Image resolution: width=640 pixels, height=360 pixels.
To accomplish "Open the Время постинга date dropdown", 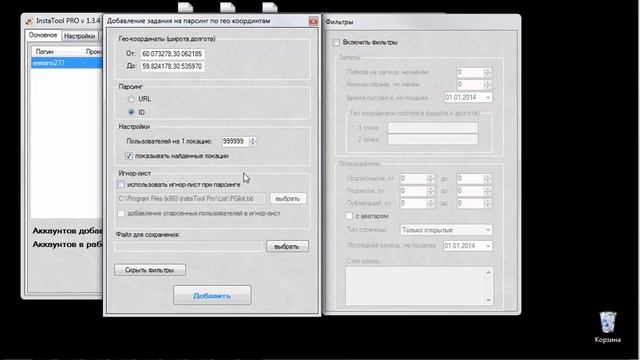I will [488, 98].
